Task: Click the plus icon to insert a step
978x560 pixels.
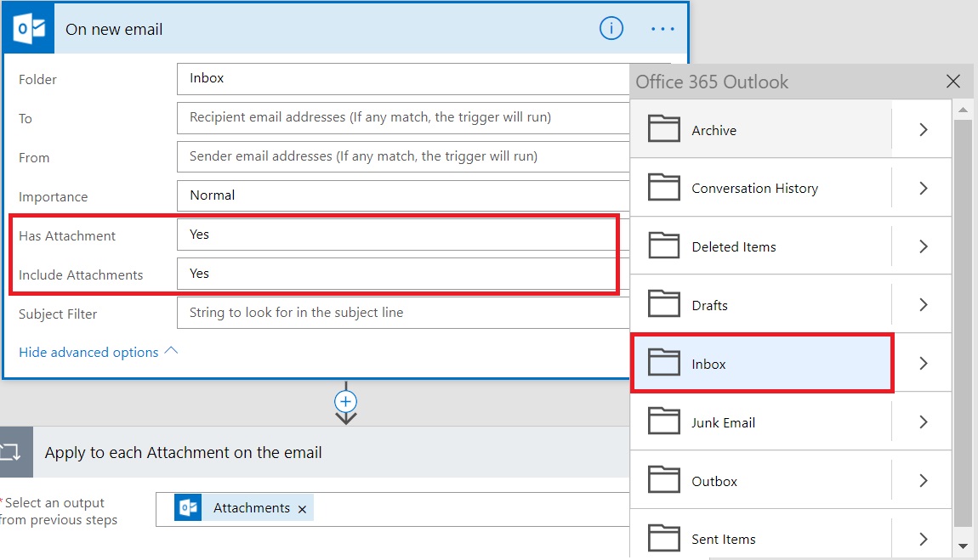Action: click(x=345, y=401)
